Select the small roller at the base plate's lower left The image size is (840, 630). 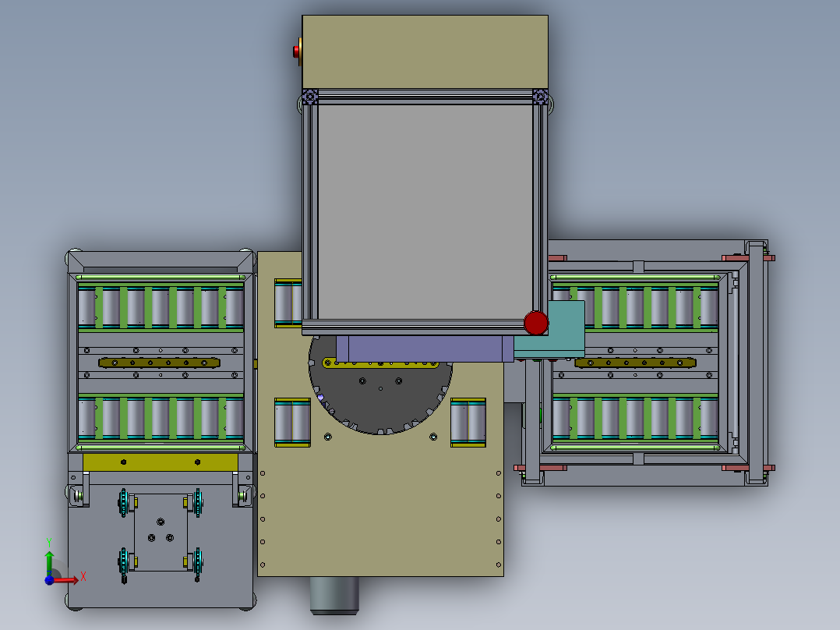[292, 422]
